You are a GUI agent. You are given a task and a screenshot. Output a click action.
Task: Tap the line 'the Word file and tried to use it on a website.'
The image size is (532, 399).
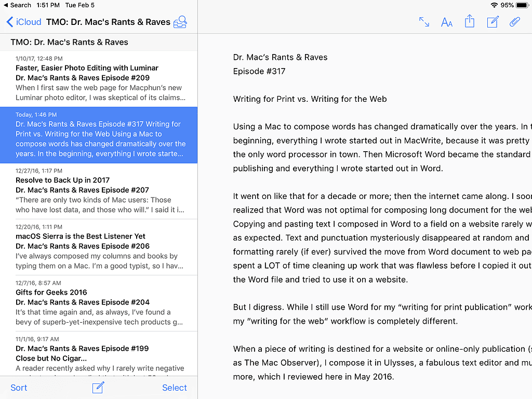pyautogui.click(x=320, y=280)
